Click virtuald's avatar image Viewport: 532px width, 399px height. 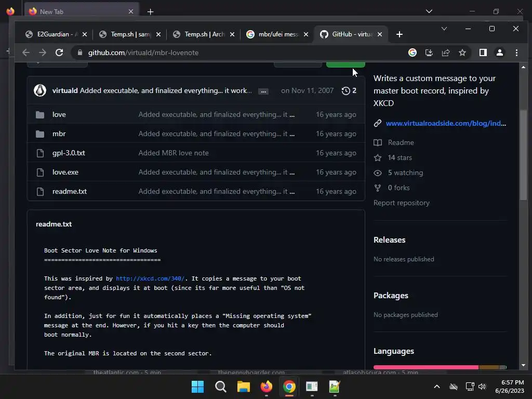[40, 90]
